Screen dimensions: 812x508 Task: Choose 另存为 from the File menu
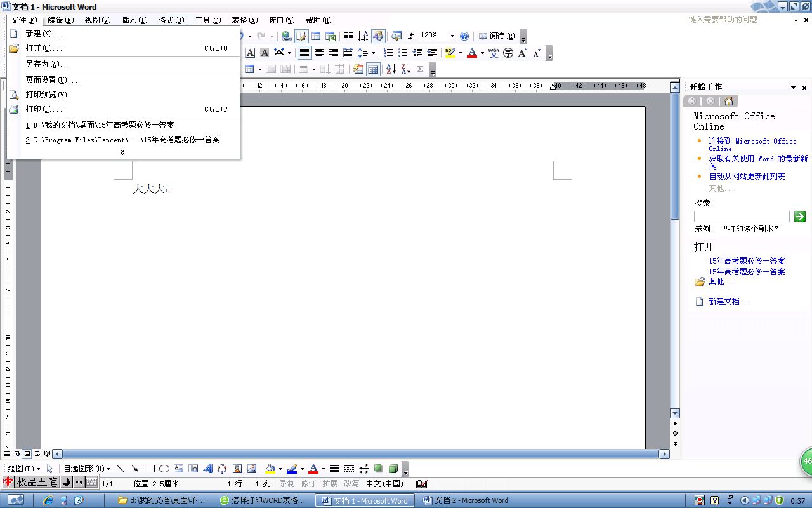(x=124, y=64)
